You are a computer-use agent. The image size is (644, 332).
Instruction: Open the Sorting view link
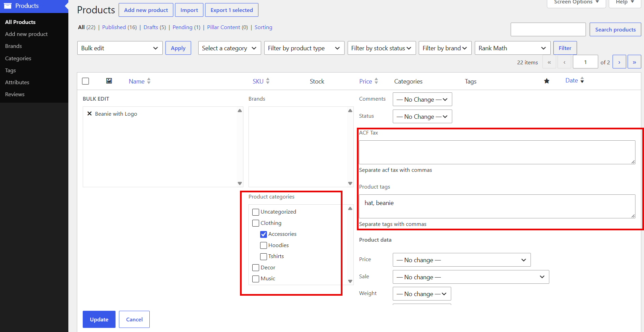click(x=264, y=27)
